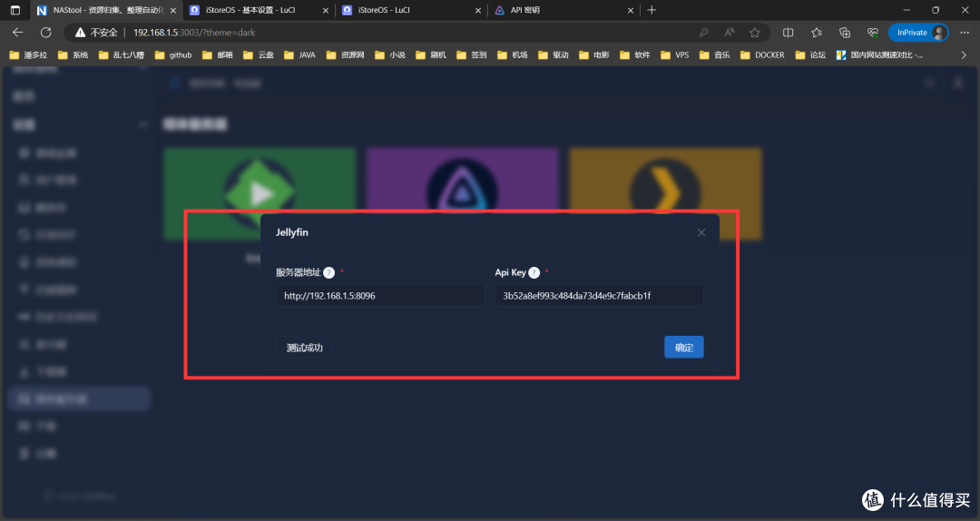
Task: Close the Jellyfin dialog with the X
Action: pyautogui.click(x=701, y=232)
